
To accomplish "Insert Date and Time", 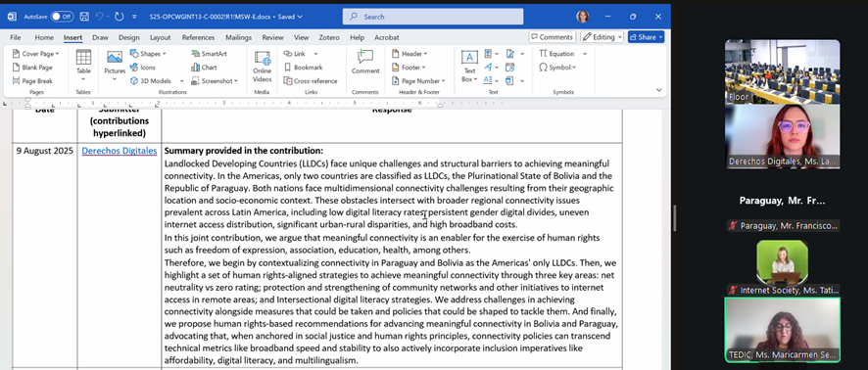I will pyautogui.click(x=510, y=67).
